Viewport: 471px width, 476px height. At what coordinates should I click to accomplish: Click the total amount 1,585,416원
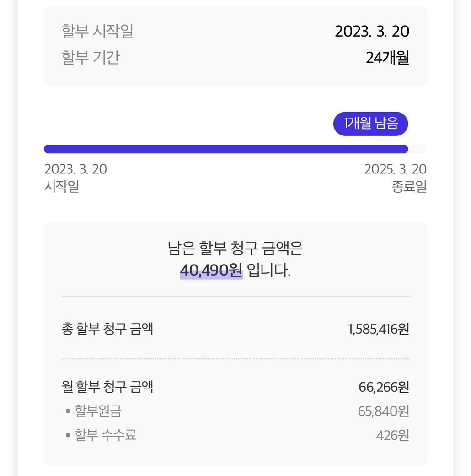378,329
